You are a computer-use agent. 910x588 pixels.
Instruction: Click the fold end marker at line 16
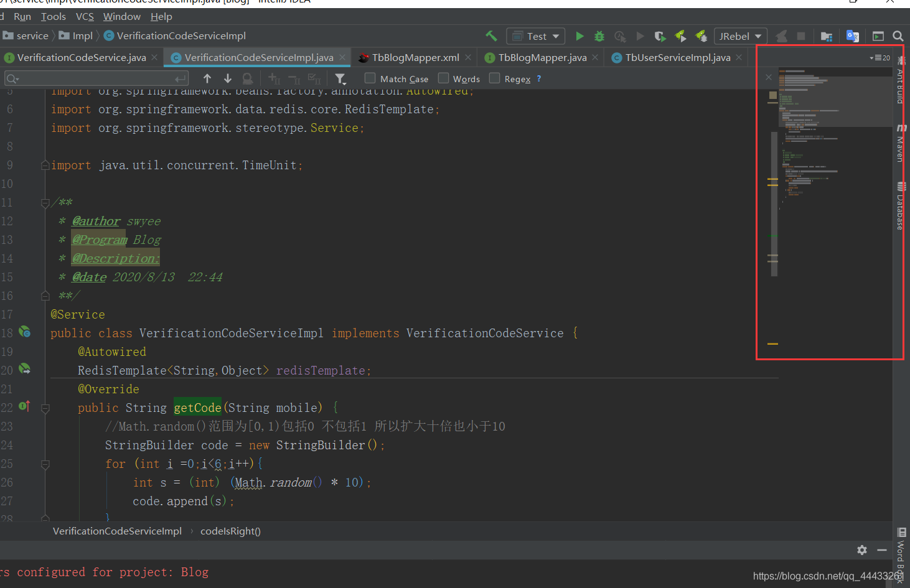[45, 296]
